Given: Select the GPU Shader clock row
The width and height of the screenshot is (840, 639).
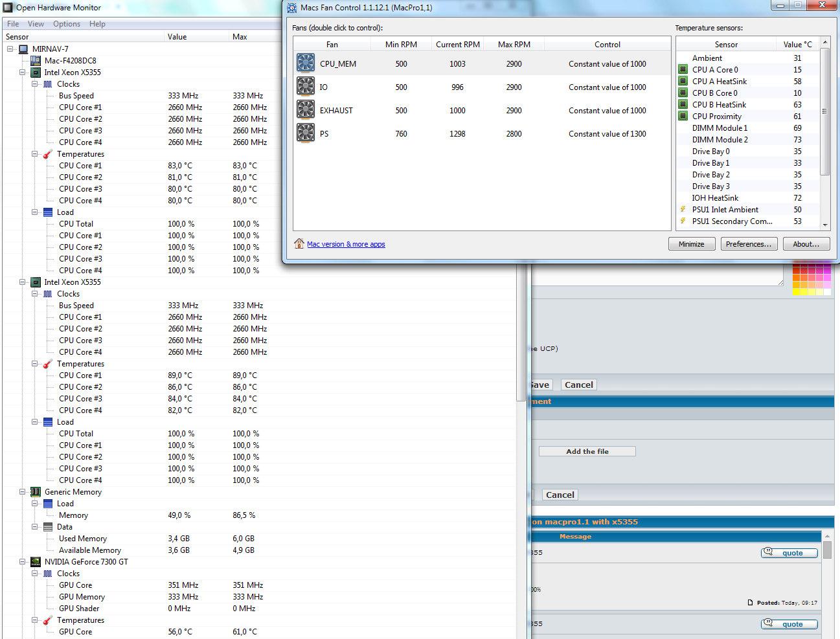Looking at the screenshot, I should coord(259,609).
